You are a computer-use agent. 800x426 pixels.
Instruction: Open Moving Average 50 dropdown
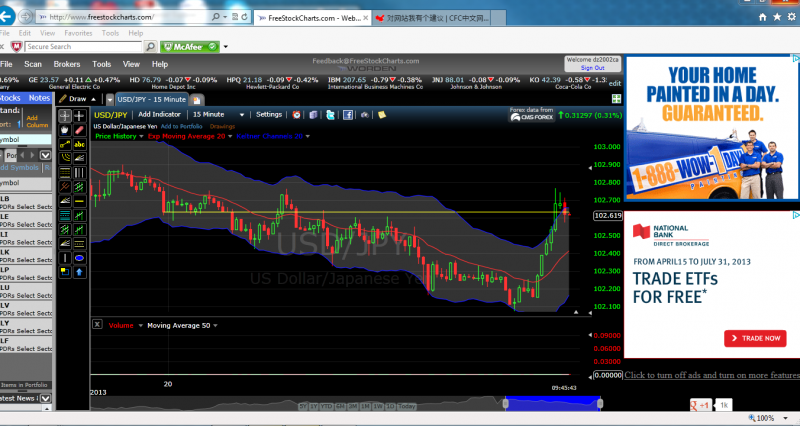tap(215, 325)
